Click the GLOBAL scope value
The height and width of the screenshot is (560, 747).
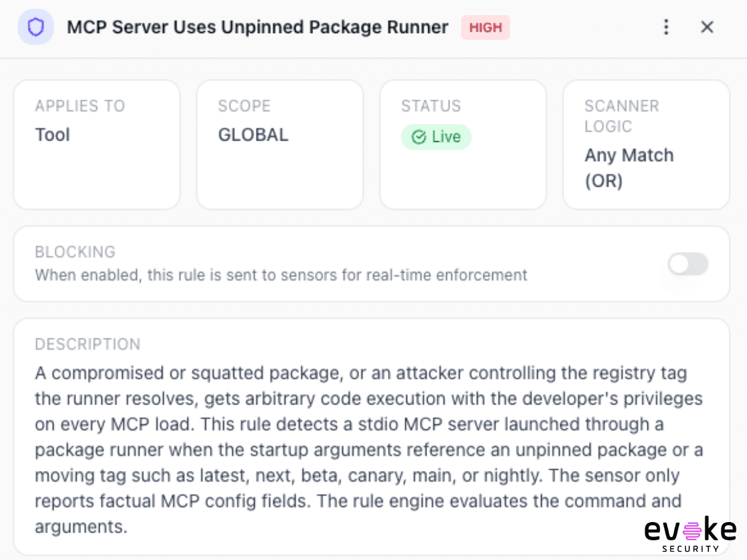pyautogui.click(x=253, y=135)
